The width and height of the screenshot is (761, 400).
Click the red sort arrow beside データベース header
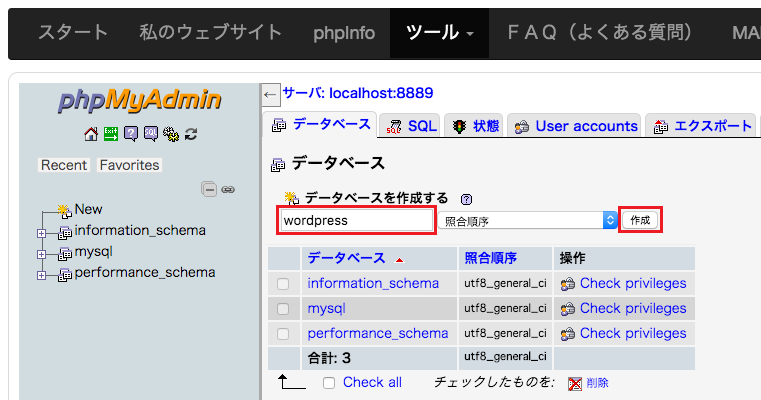(x=399, y=260)
